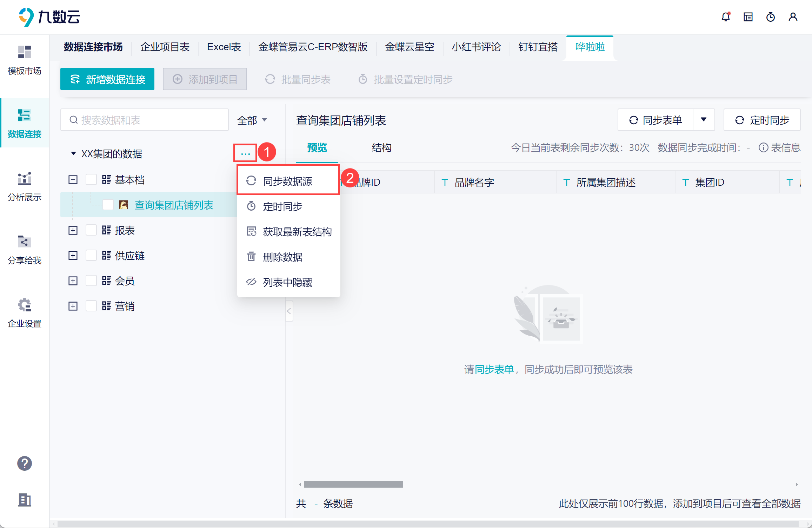Expand the 报表 tree node
This screenshot has width=812, height=528.
coord(73,230)
